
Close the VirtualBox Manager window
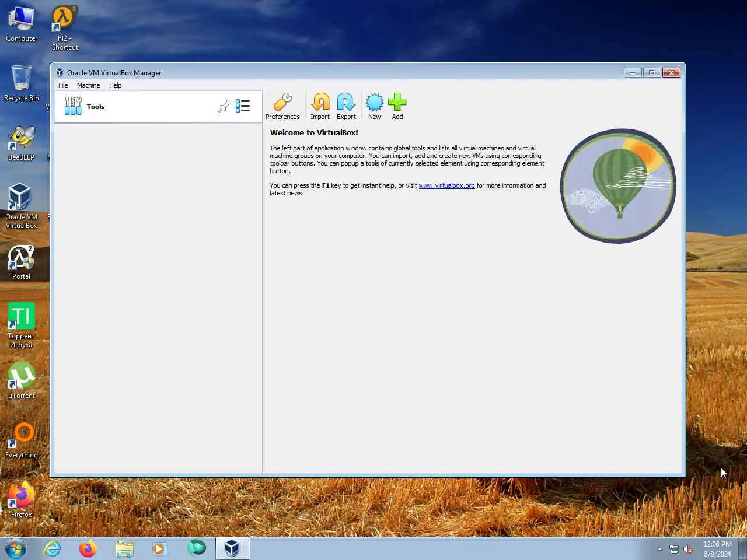[671, 73]
